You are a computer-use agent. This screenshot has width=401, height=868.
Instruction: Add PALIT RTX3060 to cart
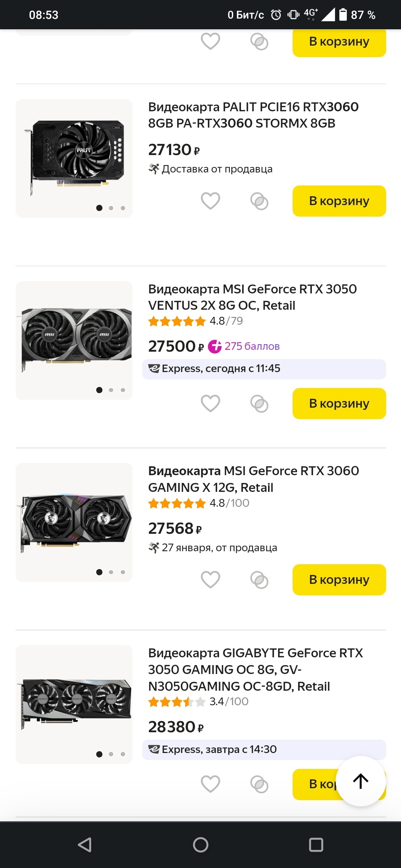coord(339,201)
